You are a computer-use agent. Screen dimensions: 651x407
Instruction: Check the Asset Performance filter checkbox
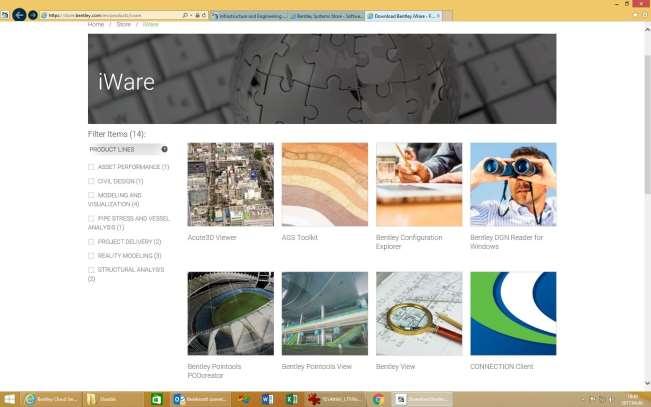click(91, 167)
